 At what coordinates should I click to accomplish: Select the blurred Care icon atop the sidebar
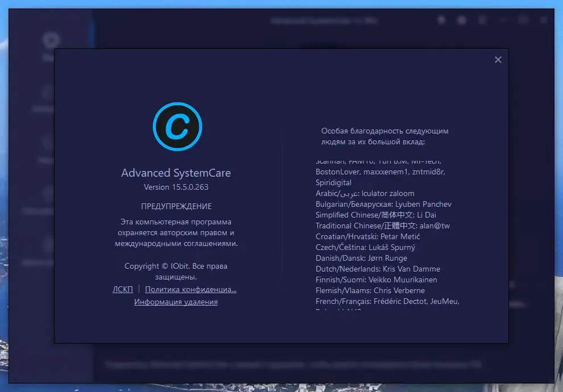pos(51,40)
